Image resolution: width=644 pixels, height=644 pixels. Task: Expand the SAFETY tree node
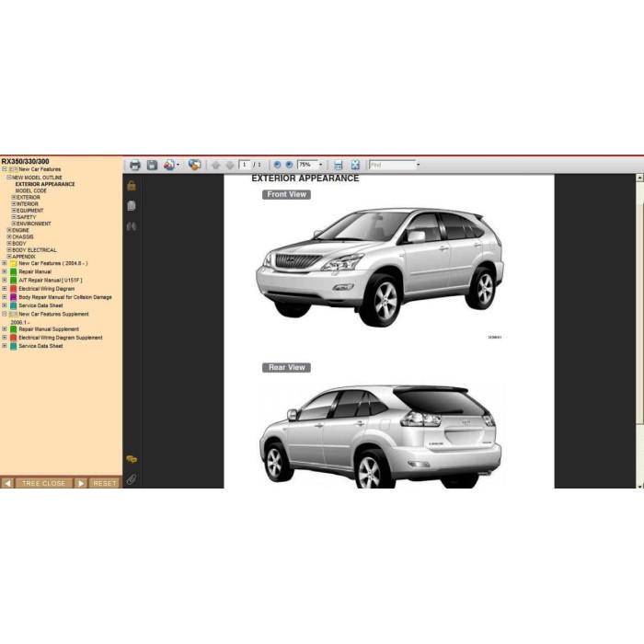(x=14, y=217)
